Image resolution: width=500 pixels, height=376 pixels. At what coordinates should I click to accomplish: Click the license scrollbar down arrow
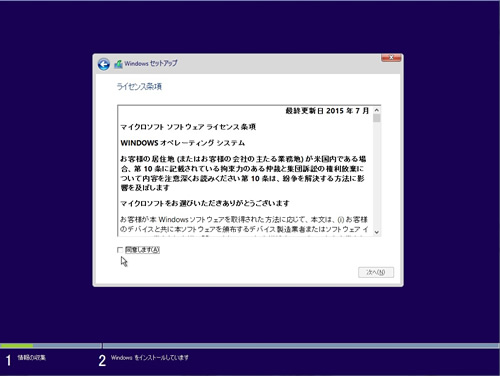pos(377,232)
